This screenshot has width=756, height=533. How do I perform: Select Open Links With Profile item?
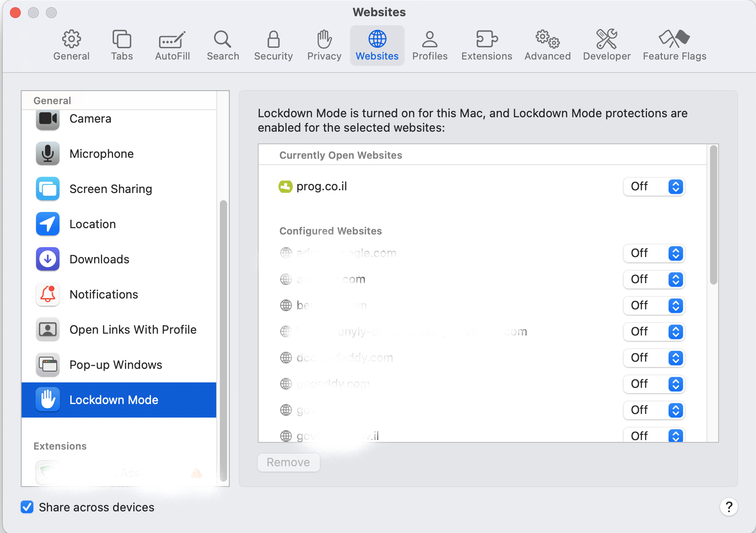(132, 330)
